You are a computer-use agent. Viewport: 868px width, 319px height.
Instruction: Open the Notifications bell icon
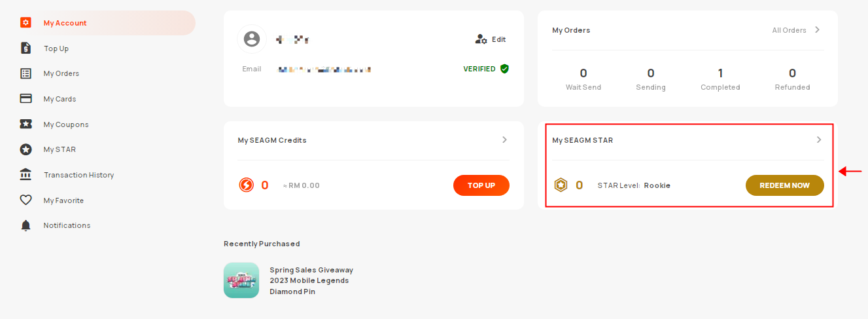(26, 225)
